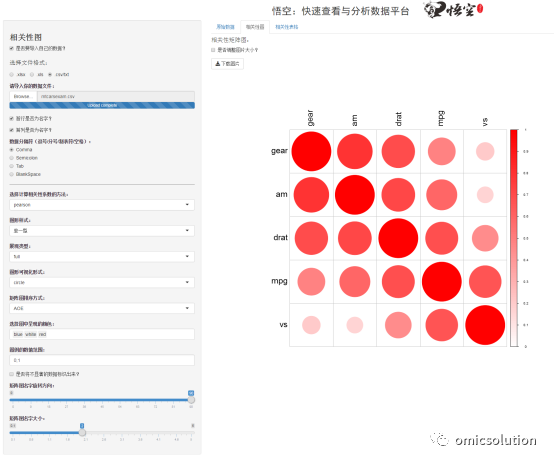The height and width of the screenshot is (462, 554).
Task: Switch to the 原始数据 tab
Action: point(225,27)
